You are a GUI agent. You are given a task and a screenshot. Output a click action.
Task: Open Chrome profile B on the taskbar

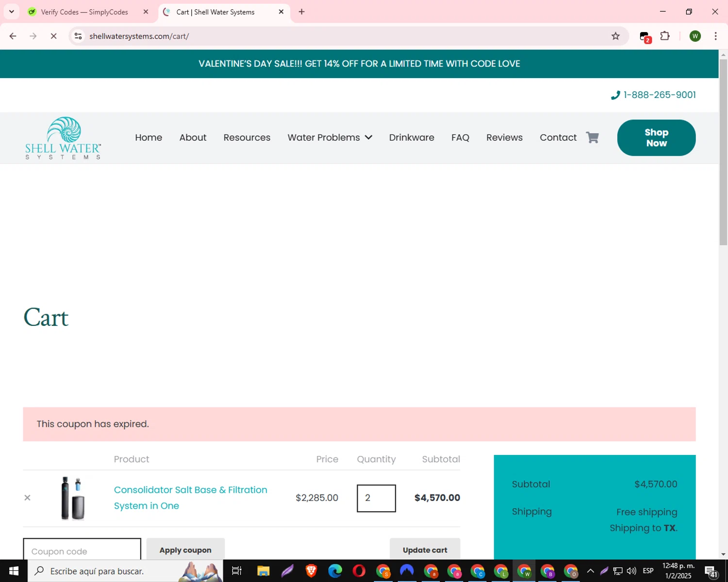(547, 571)
